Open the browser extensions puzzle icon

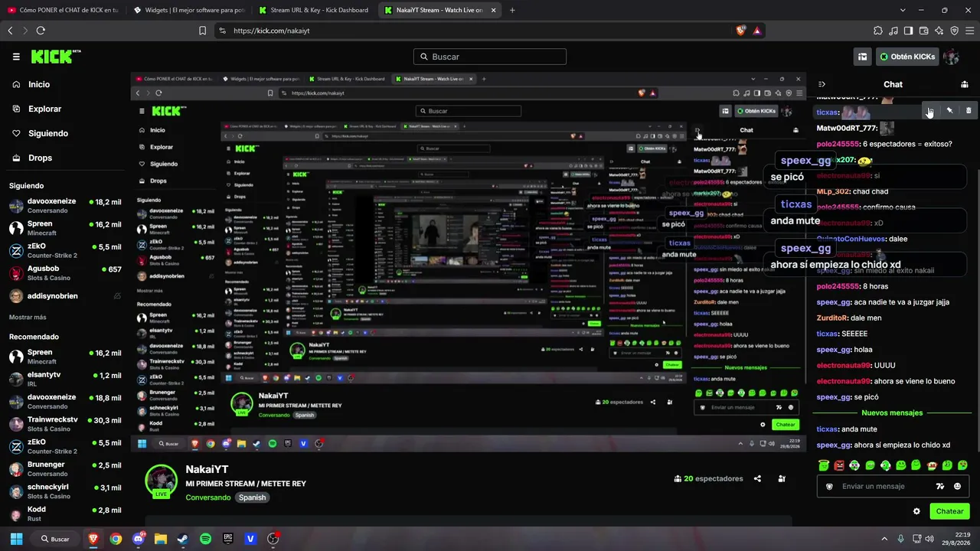[877, 31]
